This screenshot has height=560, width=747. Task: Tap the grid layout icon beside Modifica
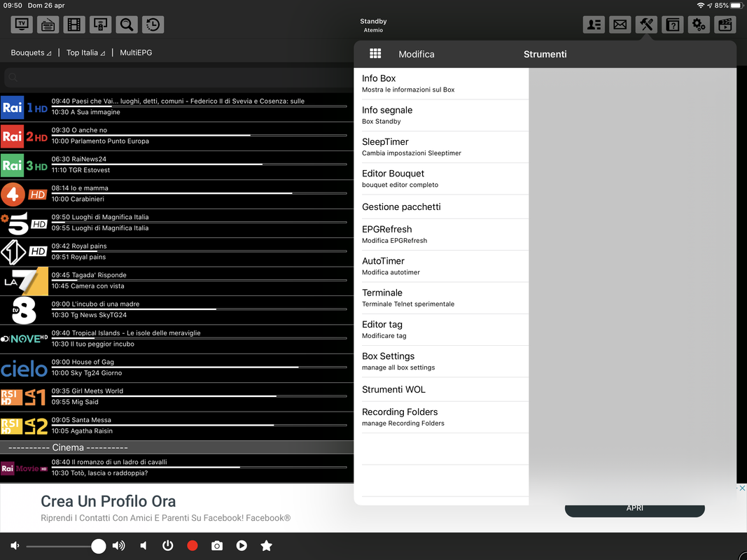tap(375, 53)
